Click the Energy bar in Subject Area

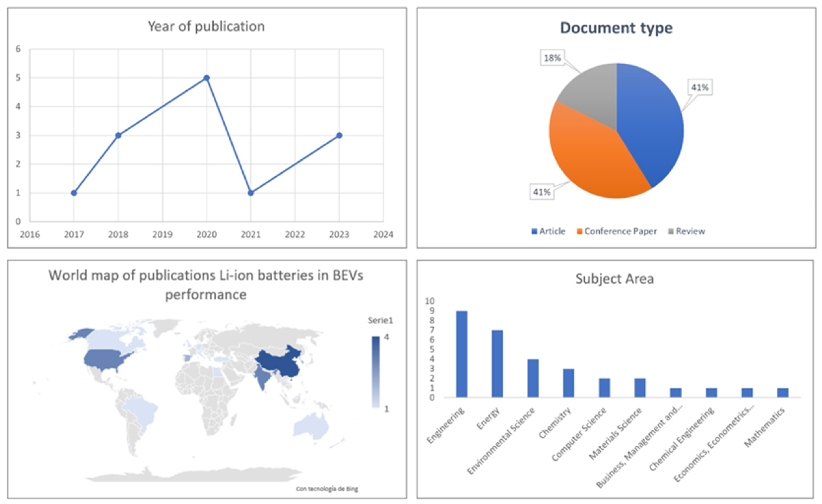497,364
